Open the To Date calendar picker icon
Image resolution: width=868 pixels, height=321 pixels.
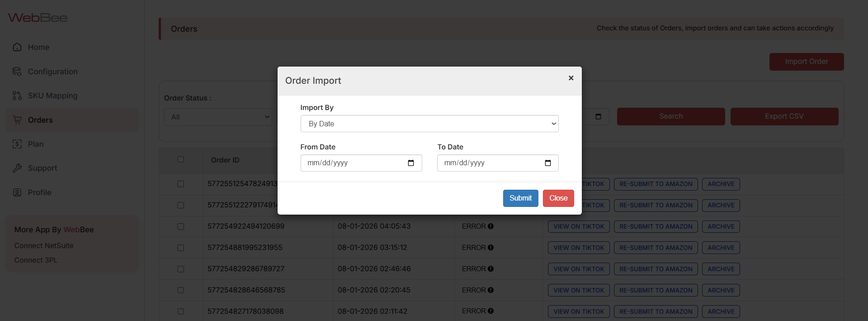coord(547,163)
